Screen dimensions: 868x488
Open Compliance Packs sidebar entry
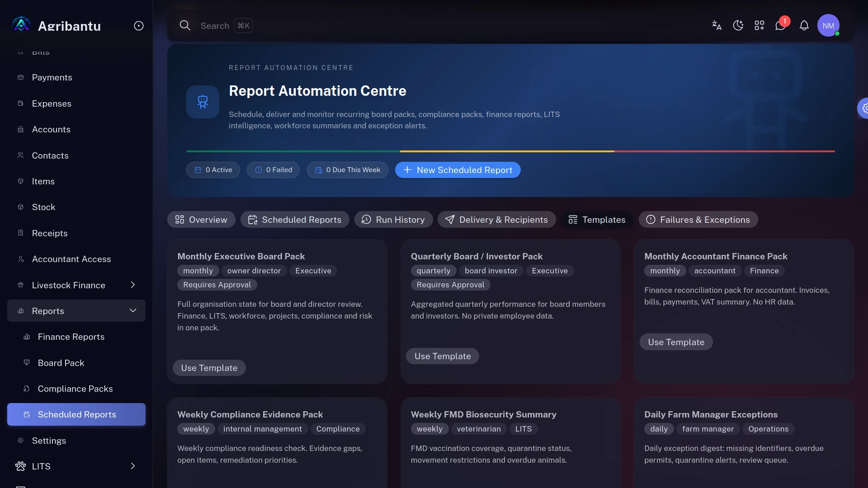(x=76, y=389)
